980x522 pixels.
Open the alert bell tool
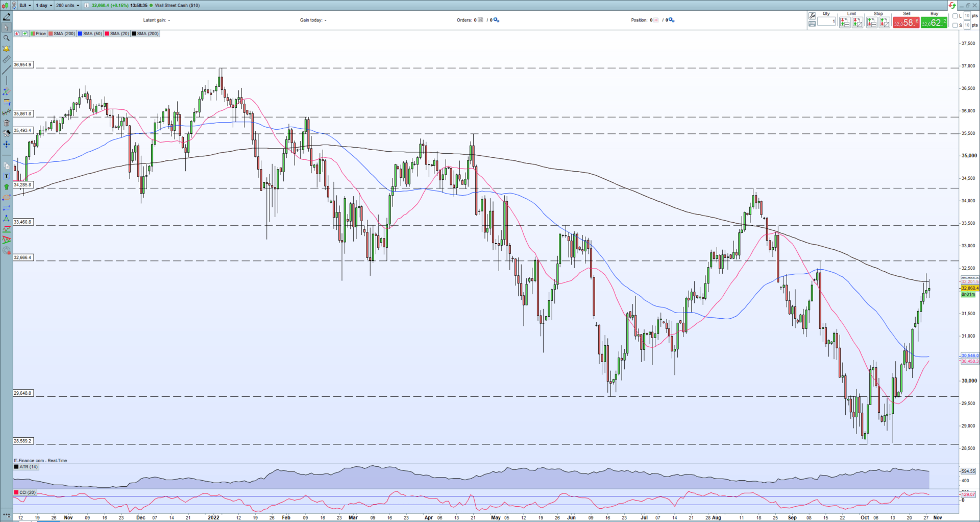coord(7,49)
